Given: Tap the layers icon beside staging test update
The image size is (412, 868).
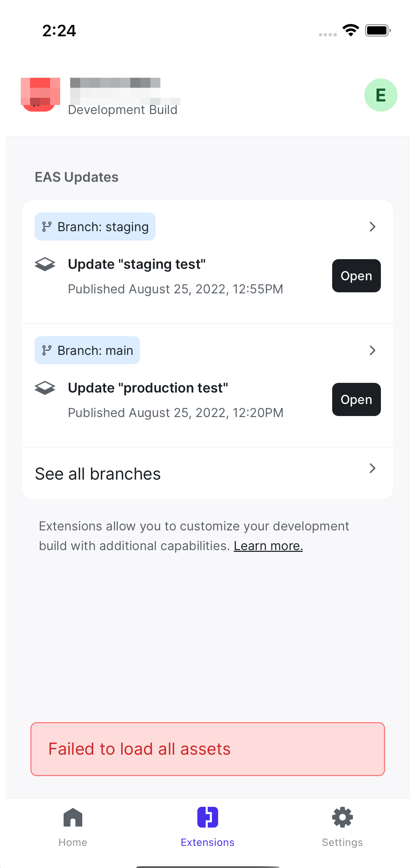Looking at the screenshot, I should point(45,264).
